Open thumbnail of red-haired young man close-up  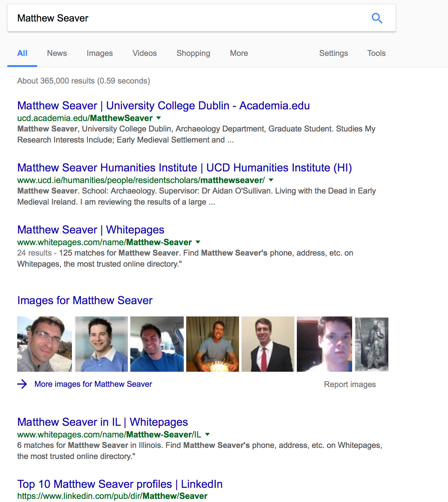(324, 344)
